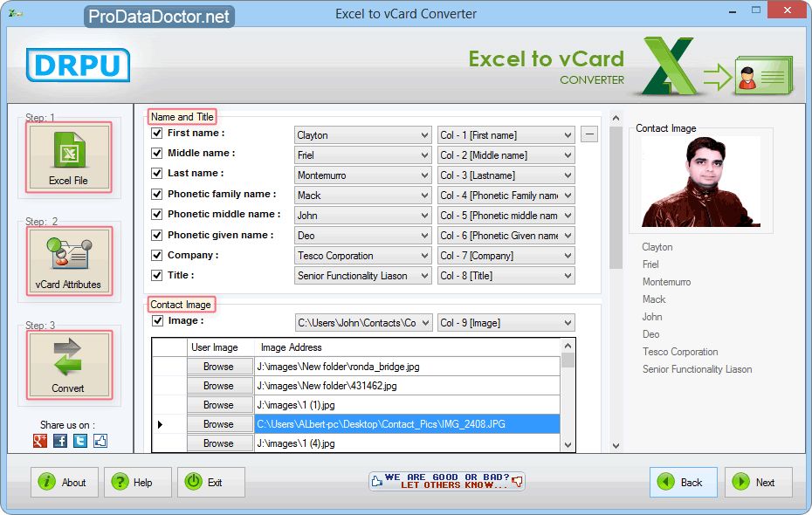Screen dimensions: 812x515
Task: Open the Mack phonetic family dropdown
Action: [362, 196]
